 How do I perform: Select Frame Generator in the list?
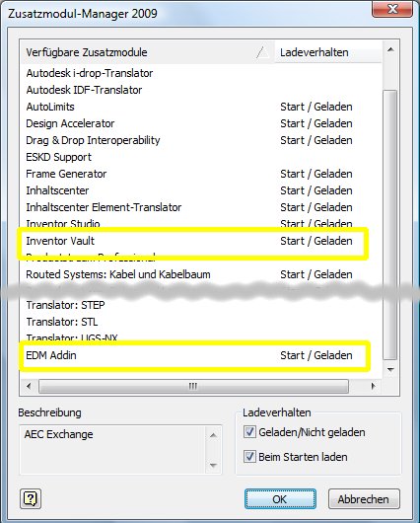click(201, 174)
